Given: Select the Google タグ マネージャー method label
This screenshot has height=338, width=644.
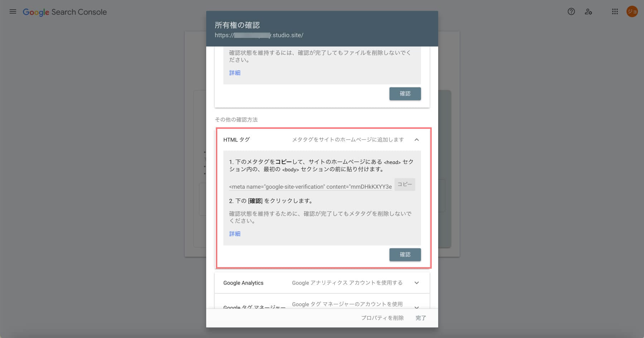Looking at the screenshot, I should coord(254,307).
